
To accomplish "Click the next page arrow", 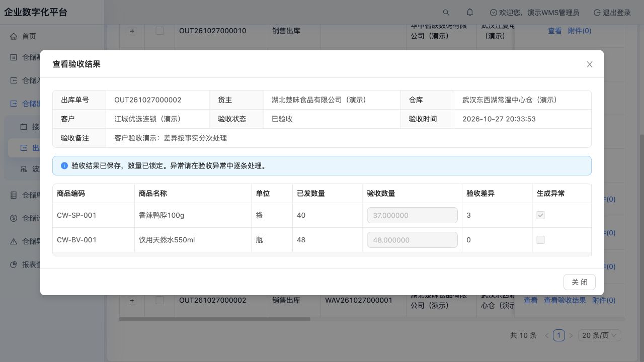I will coord(571,335).
